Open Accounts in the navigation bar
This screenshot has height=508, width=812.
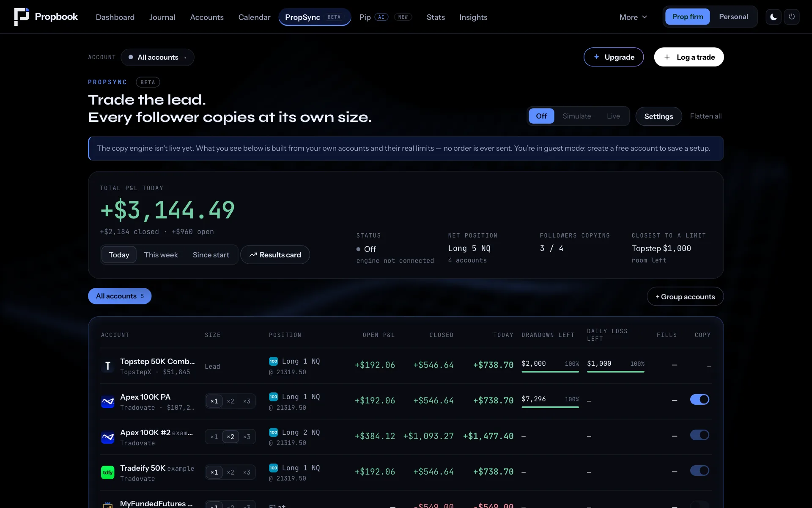[x=207, y=17]
